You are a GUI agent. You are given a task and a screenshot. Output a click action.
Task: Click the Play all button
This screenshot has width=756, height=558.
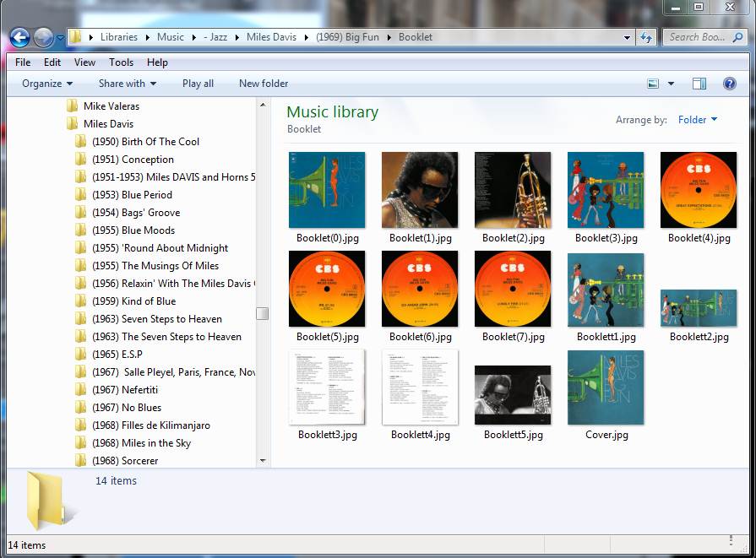(x=198, y=83)
